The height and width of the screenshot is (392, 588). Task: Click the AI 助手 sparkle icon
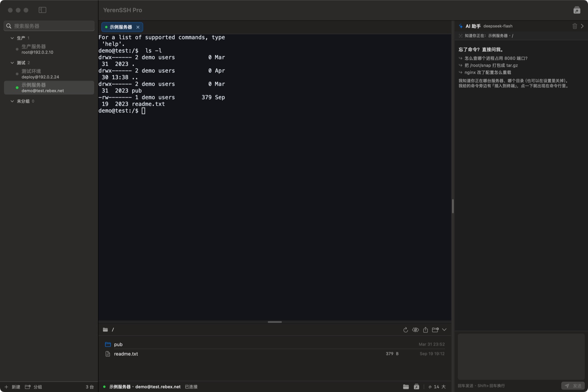coord(461,26)
